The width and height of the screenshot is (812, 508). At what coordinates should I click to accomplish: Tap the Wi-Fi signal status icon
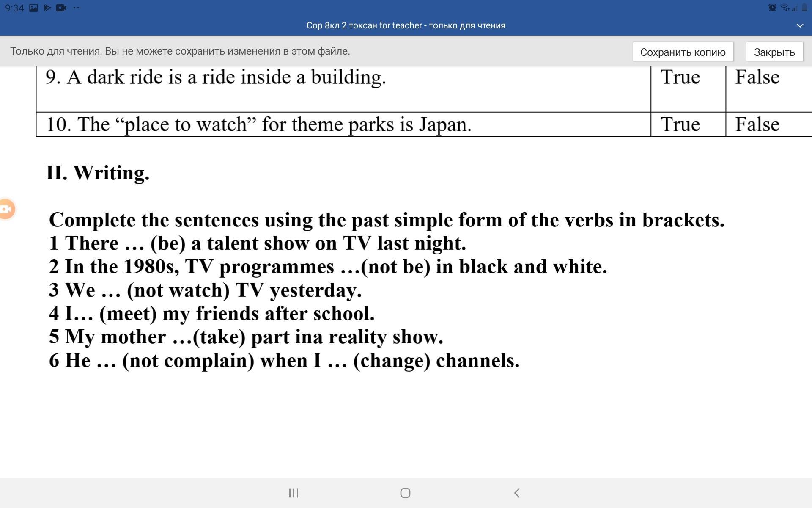785,8
